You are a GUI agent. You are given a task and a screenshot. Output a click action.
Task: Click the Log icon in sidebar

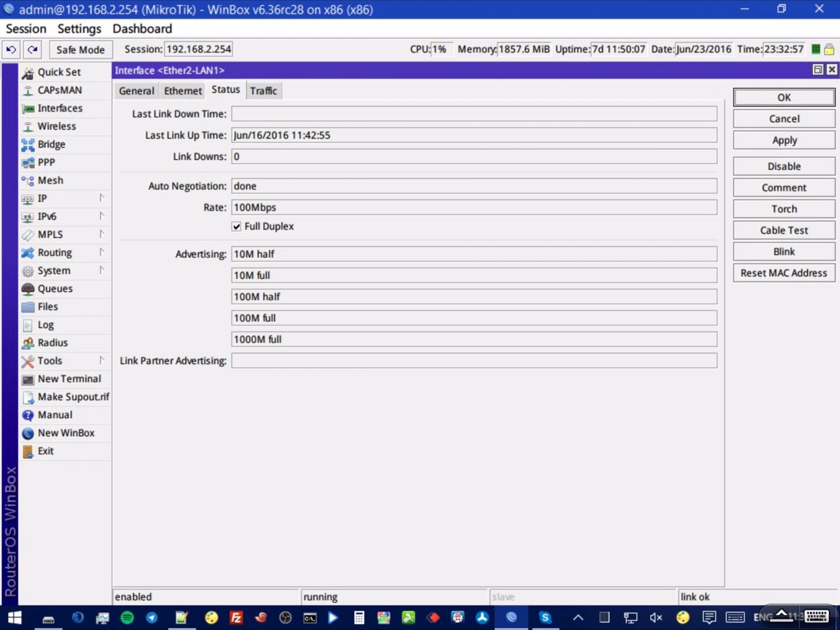tap(28, 325)
